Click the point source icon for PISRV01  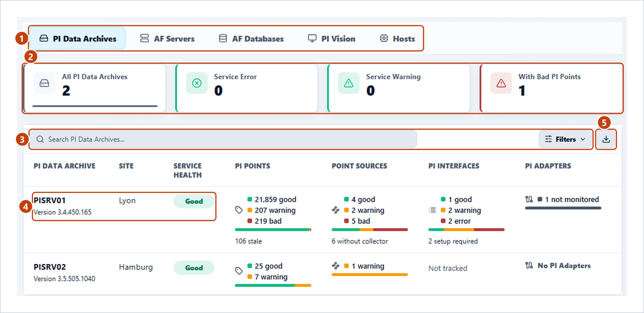click(x=335, y=210)
